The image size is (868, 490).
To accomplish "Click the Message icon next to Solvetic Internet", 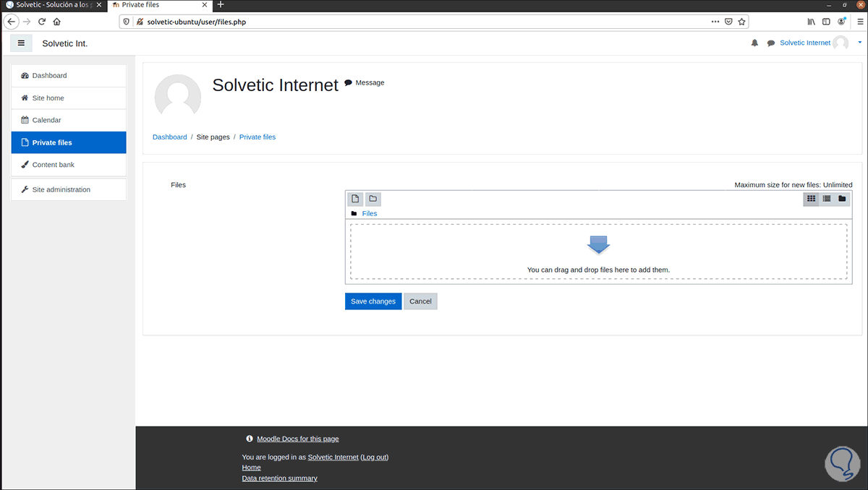I will pyautogui.click(x=347, y=82).
